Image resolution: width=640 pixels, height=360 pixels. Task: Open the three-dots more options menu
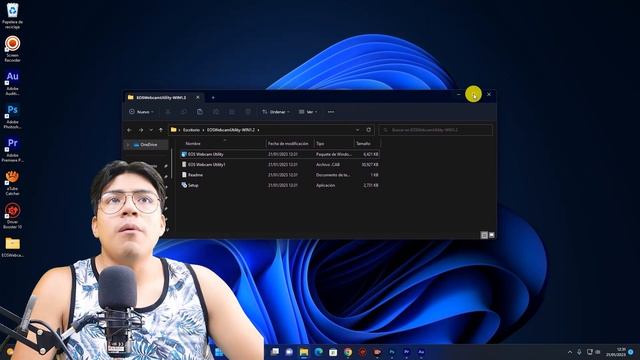[331, 112]
